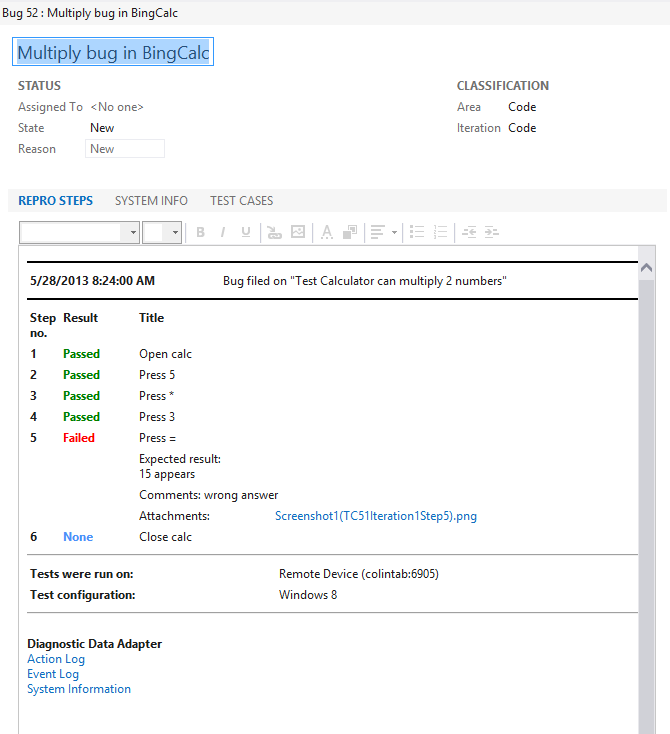Click the font color icon

point(327,232)
